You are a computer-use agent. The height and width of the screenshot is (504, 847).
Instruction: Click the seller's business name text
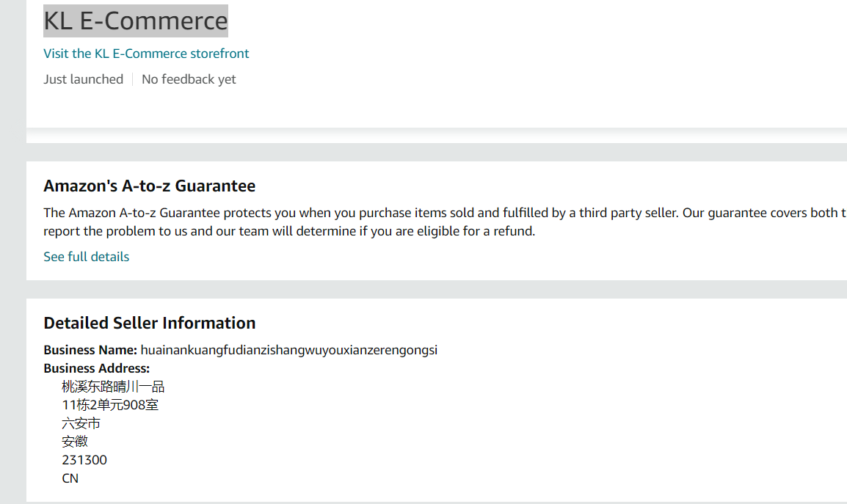click(290, 350)
